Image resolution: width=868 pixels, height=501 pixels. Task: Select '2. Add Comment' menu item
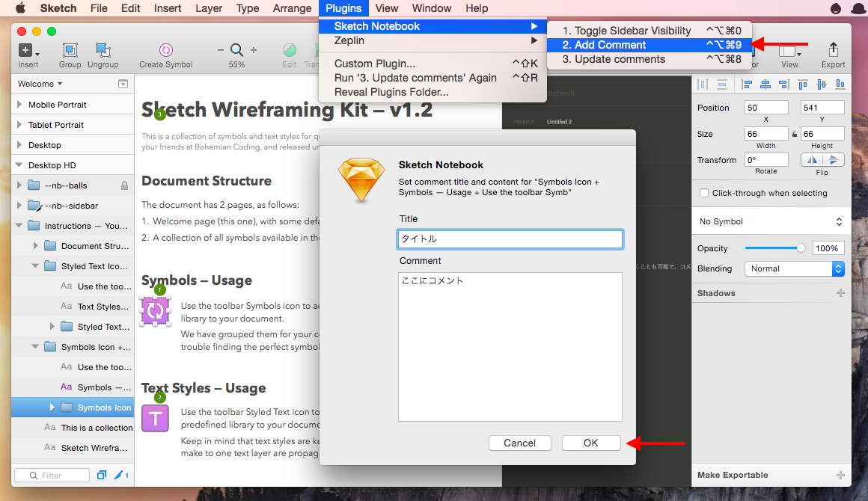(648, 45)
